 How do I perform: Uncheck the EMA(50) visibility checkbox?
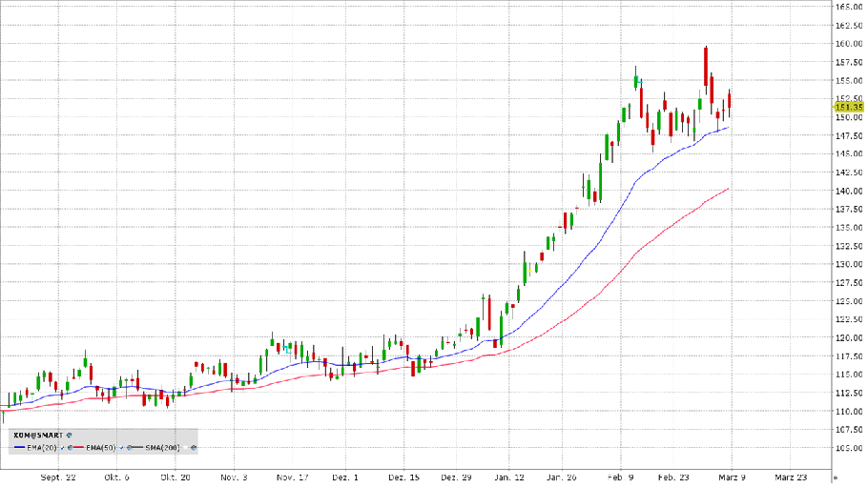121,448
